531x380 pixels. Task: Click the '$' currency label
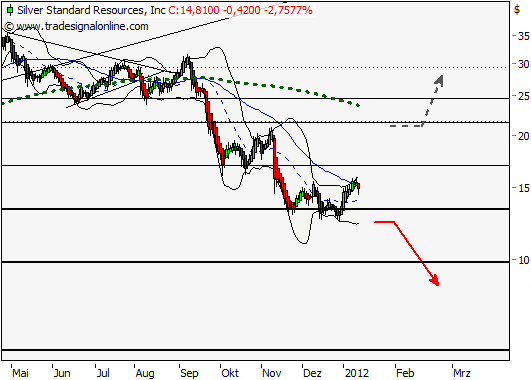click(x=517, y=9)
